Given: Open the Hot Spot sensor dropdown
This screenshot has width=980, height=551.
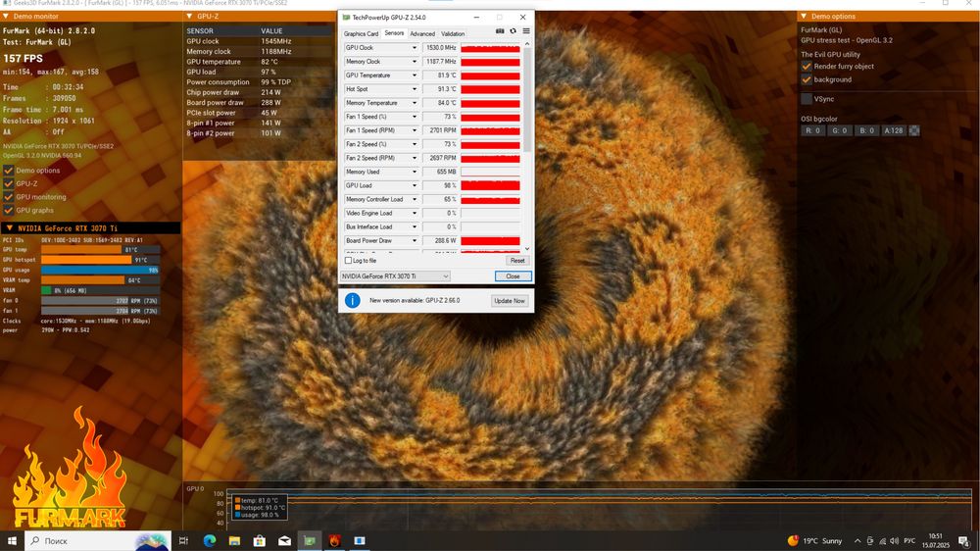Looking at the screenshot, I should point(414,89).
